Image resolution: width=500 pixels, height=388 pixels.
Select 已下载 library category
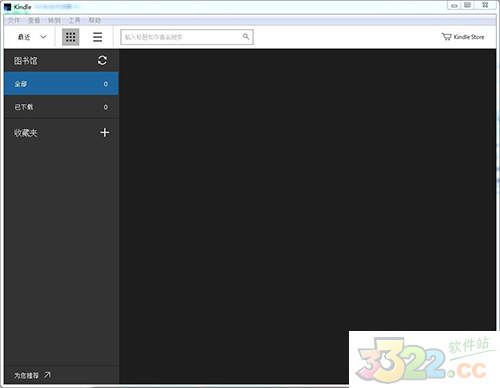click(x=61, y=107)
